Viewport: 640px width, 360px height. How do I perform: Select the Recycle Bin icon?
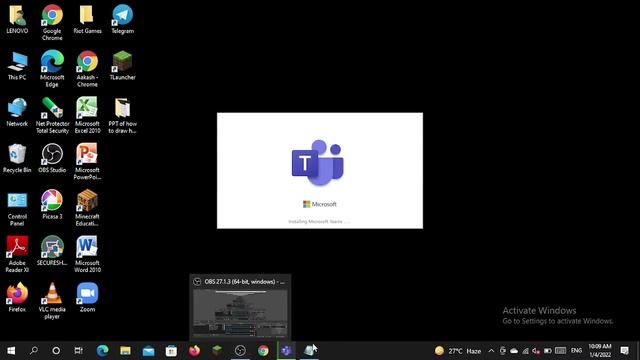pyautogui.click(x=17, y=158)
